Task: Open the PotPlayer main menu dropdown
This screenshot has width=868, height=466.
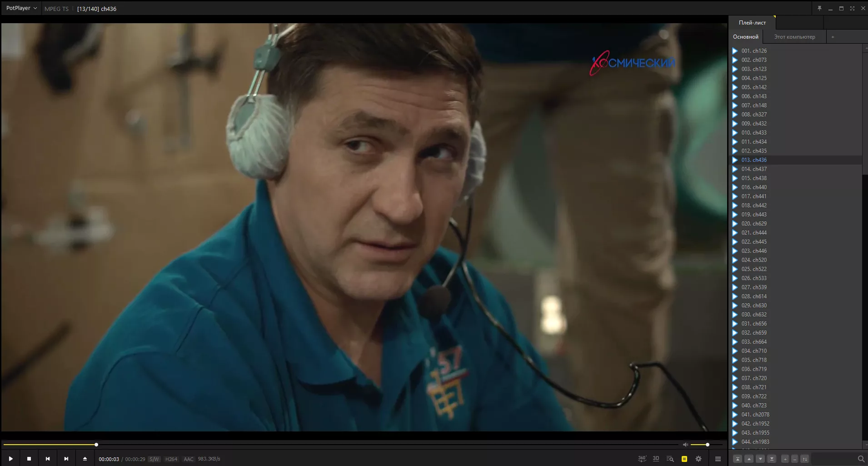Action: 21,8
